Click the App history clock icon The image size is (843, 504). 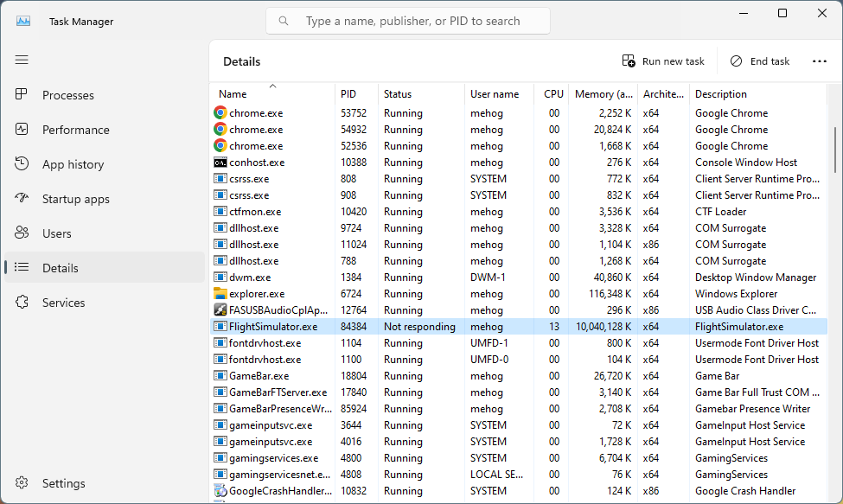pos(22,164)
